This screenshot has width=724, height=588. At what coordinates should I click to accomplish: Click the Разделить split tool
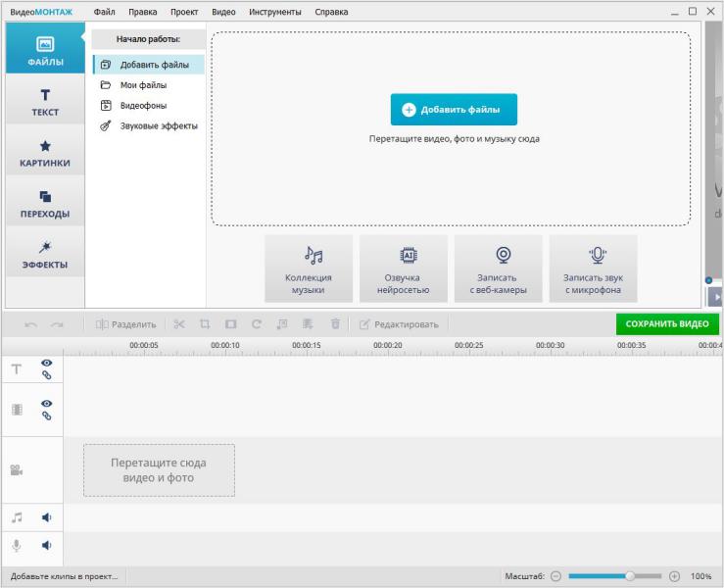pyautogui.click(x=125, y=324)
